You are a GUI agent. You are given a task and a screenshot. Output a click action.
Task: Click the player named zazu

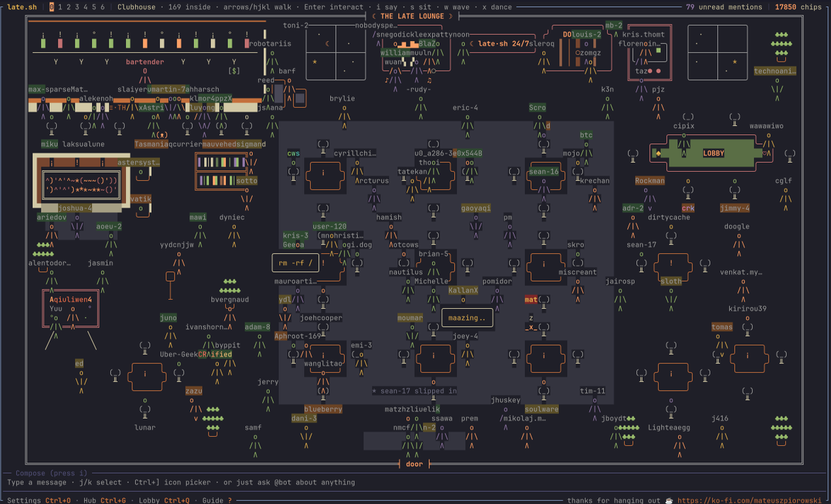coord(193,391)
